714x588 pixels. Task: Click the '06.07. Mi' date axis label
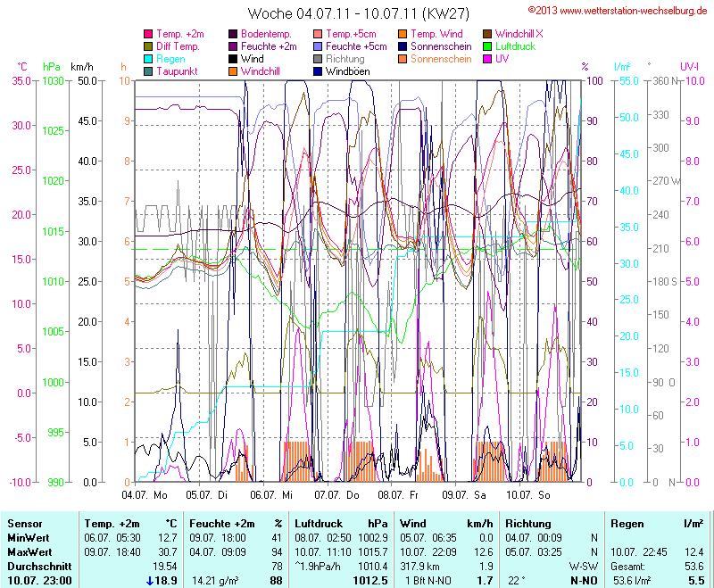coord(271,495)
